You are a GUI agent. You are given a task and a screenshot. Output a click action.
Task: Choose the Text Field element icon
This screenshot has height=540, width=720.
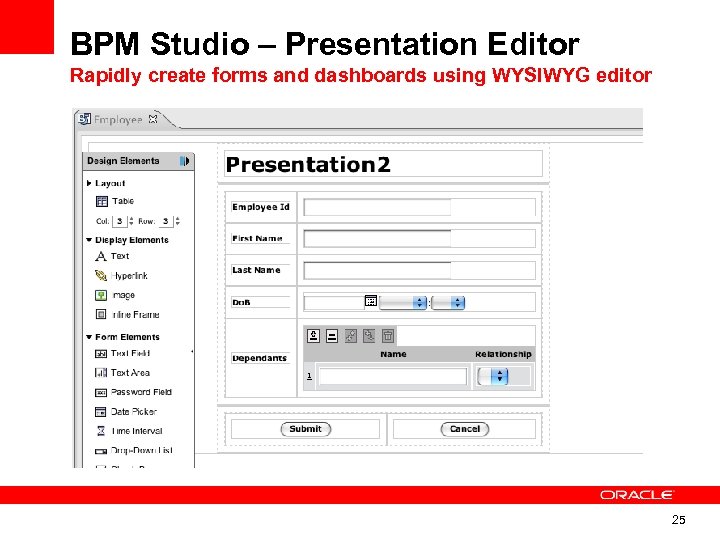click(x=101, y=354)
